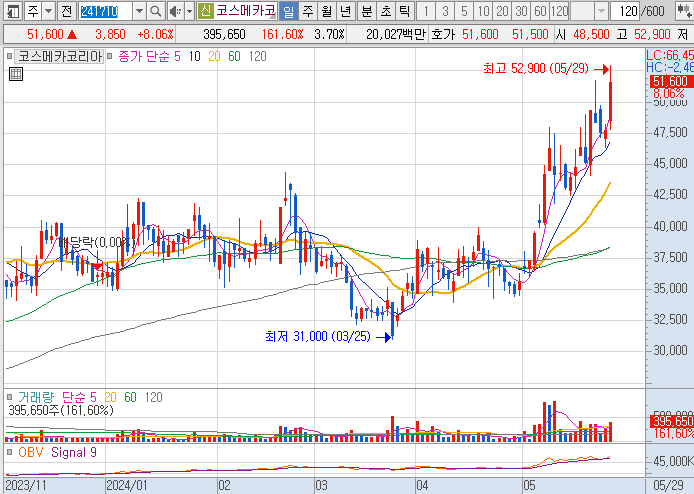The image size is (694, 494).
Task: Click the 전 button
Action: click(x=66, y=11)
